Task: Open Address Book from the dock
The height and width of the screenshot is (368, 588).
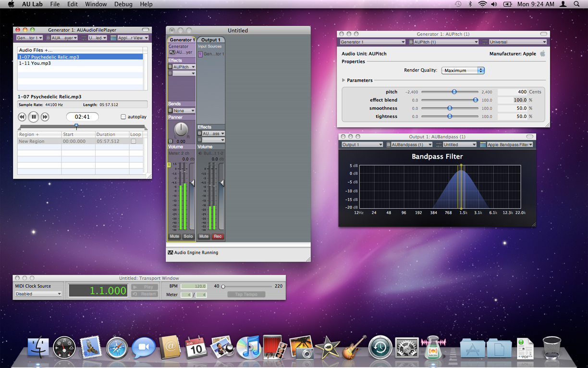Action: click(x=169, y=347)
